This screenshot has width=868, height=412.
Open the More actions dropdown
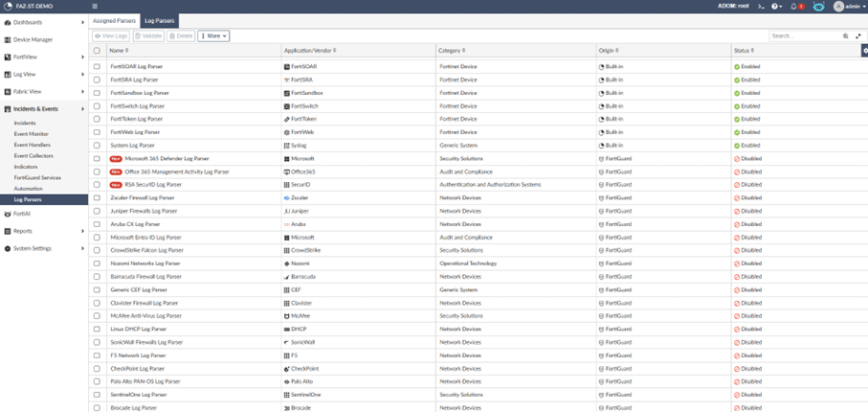pos(213,35)
